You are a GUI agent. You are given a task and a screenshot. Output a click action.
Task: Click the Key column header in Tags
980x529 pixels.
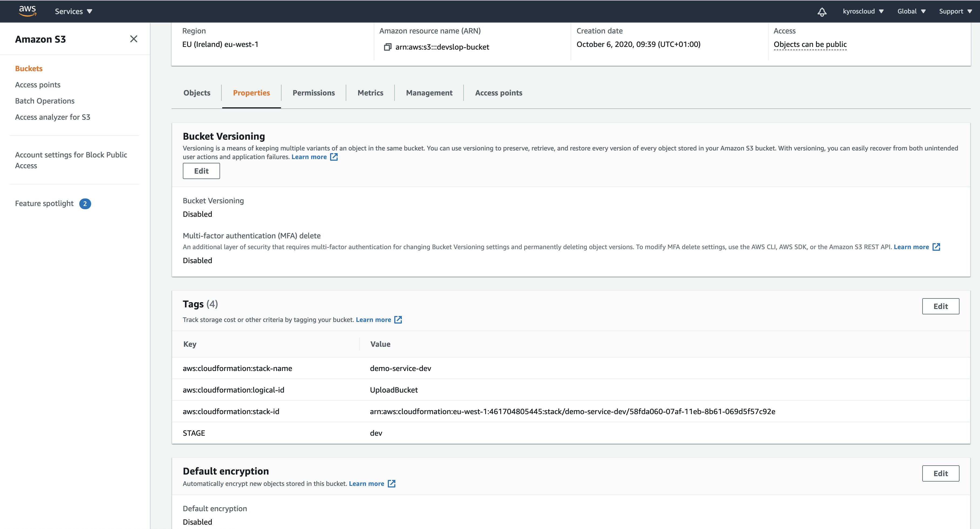[190, 344]
